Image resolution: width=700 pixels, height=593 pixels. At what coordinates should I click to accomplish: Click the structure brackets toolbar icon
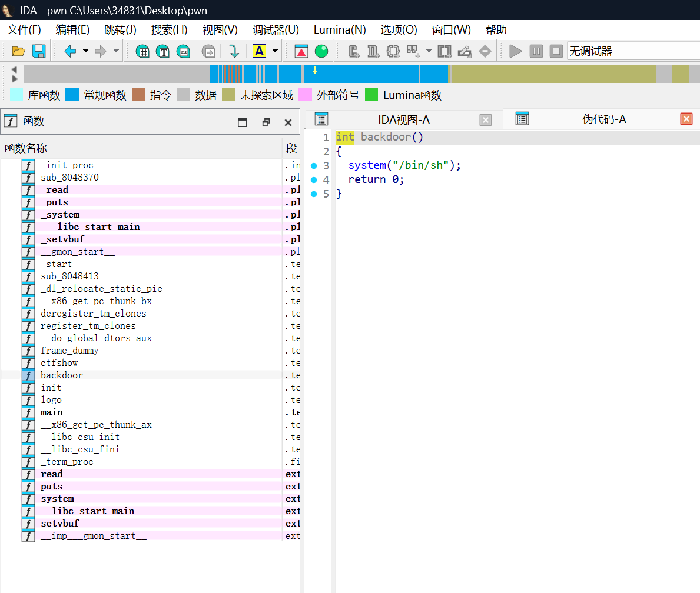coord(393,51)
